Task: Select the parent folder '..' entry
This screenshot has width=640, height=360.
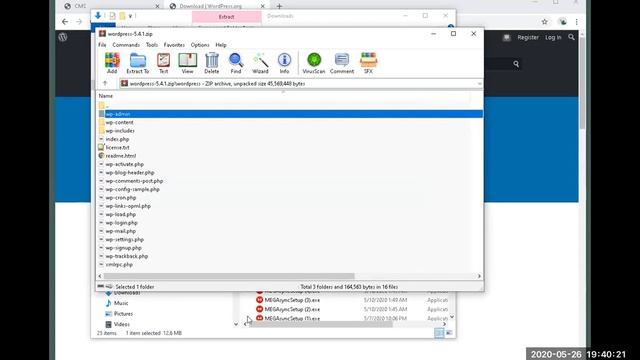Action: tap(290, 106)
